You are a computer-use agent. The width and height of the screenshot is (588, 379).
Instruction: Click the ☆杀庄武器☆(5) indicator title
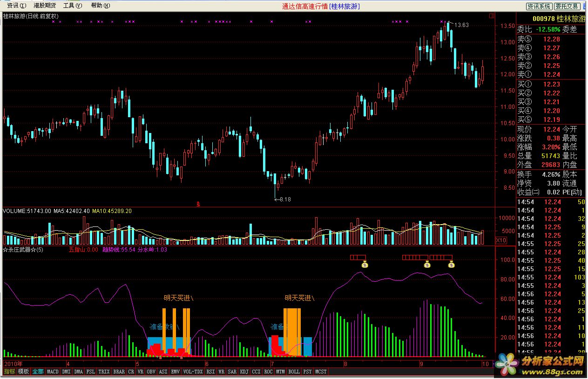click(x=23, y=250)
